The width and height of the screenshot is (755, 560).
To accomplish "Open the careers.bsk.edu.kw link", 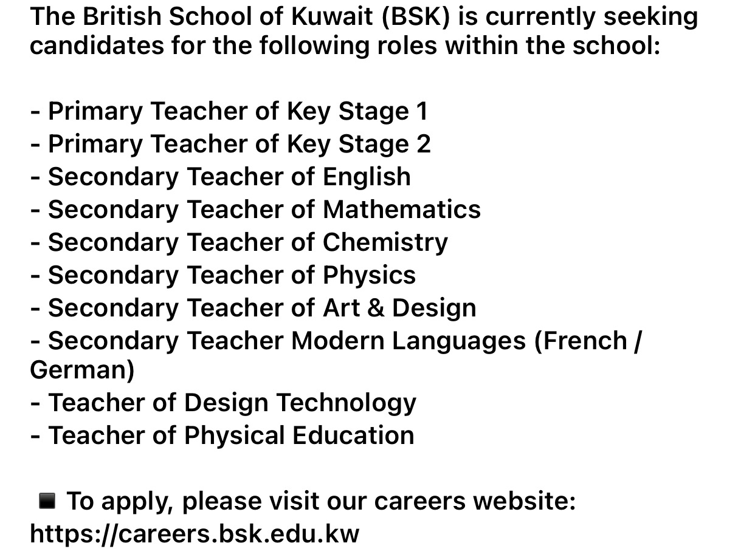I will 195,534.
